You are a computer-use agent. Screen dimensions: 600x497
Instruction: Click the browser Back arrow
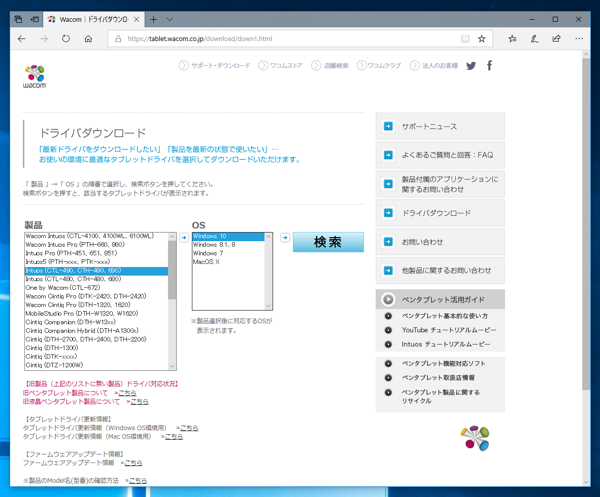coord(22,39)
